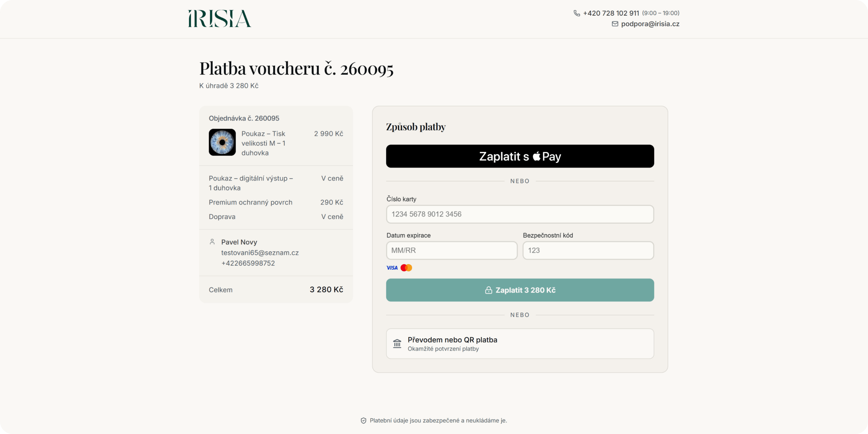The image size is (868, 434).
Task: Click the lock icon on pay button
Action: (489, 290)
